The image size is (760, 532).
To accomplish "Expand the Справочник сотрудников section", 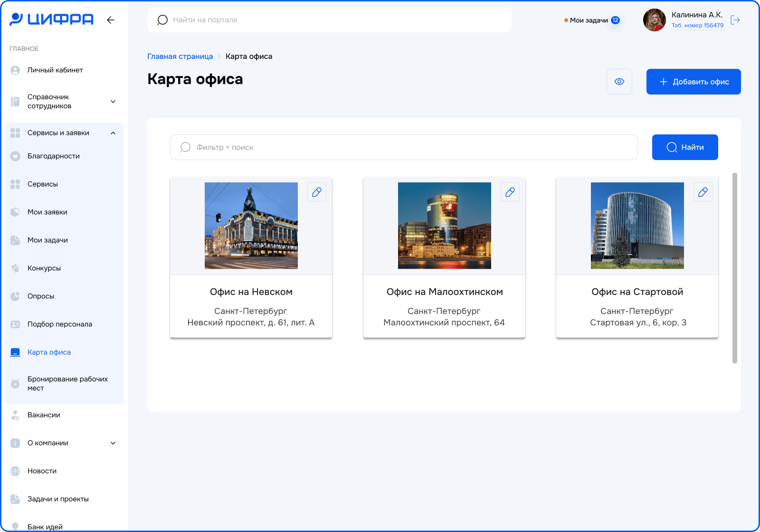I will [113, 102].
